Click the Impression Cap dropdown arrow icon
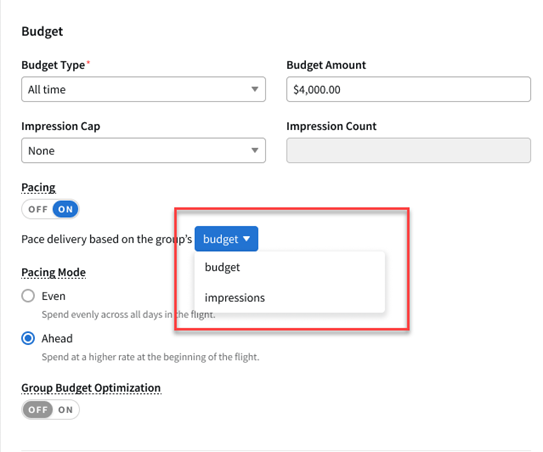The height and width of the screenshot is (452, 543). (x=255, y=150)
